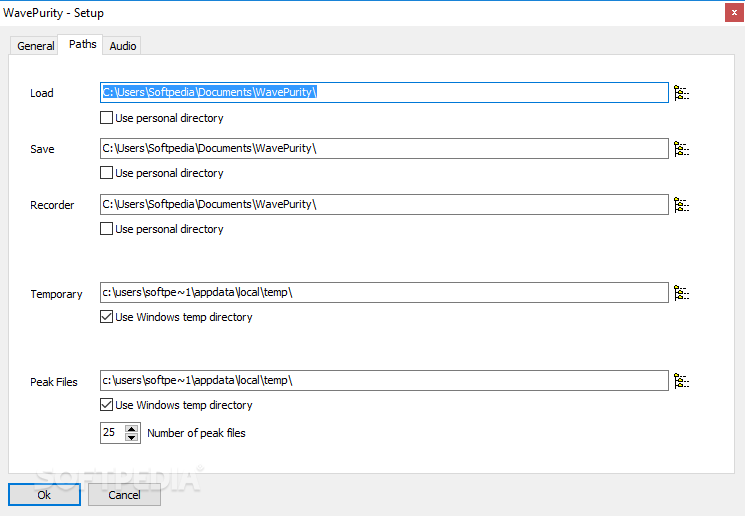
Task: Cancel the setup dialog
Action: tap(124, 495)
